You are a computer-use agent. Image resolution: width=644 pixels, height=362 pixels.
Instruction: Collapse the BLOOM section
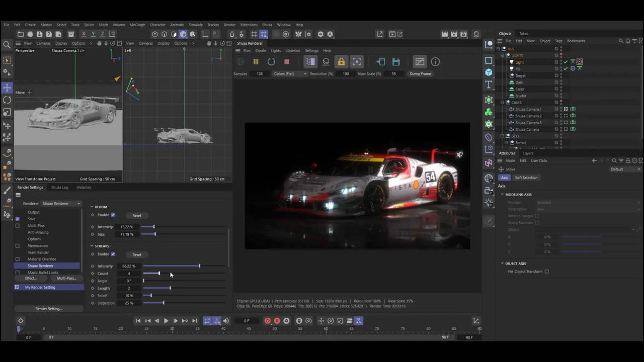(92, 207)
